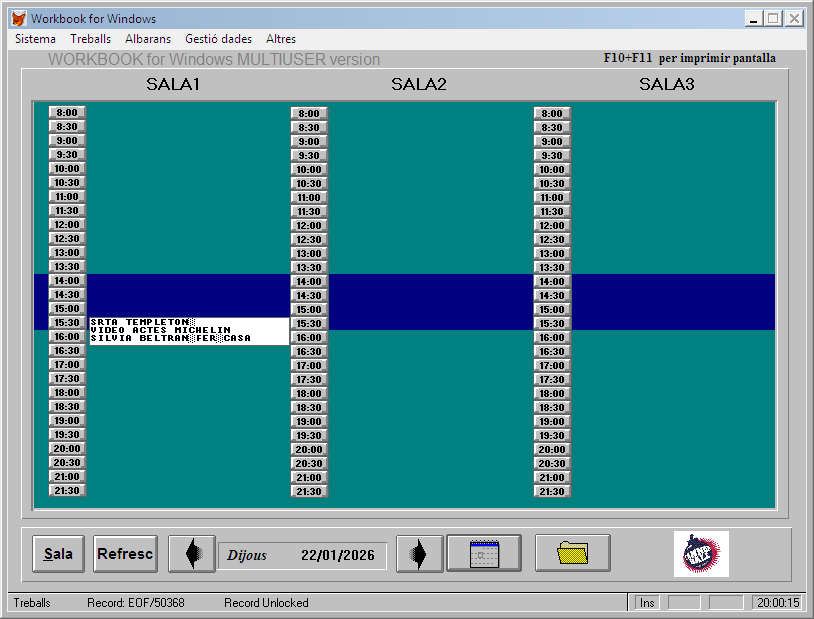Open the Gestió dades menu
This screenshot has height=619, width=814.
(x=218, y=39)
